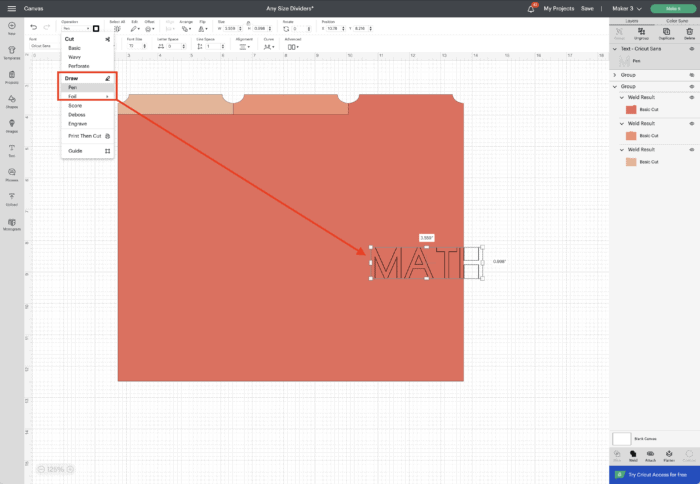Toggle visibility of the expanded Group layer
The image size is (700, 484).
[x=692, y=86]
